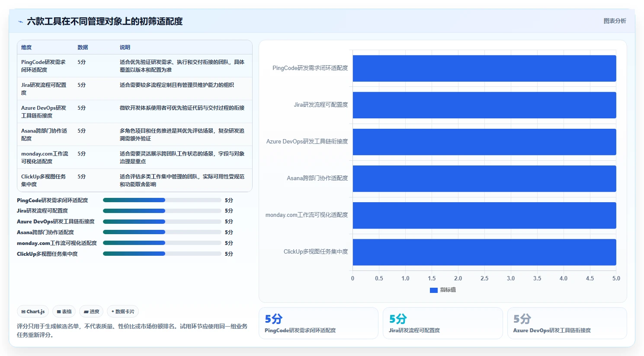Click the chart y-axis label monday.com工作流可视化适配度
Image resolution: width=644 pixels, height=356 pixels.
click(x=307, y=215)
